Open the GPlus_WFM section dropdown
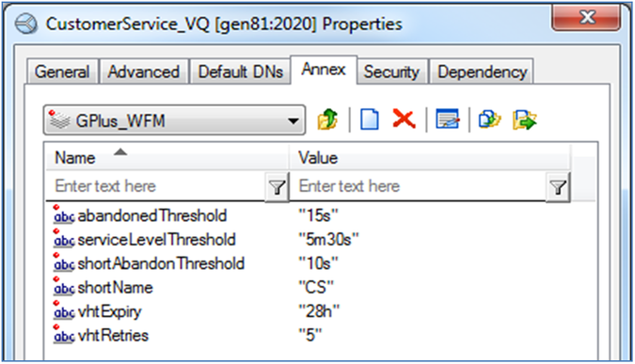Image resolution: width=635 pixels, height=364 pixels. click(175, 120)
